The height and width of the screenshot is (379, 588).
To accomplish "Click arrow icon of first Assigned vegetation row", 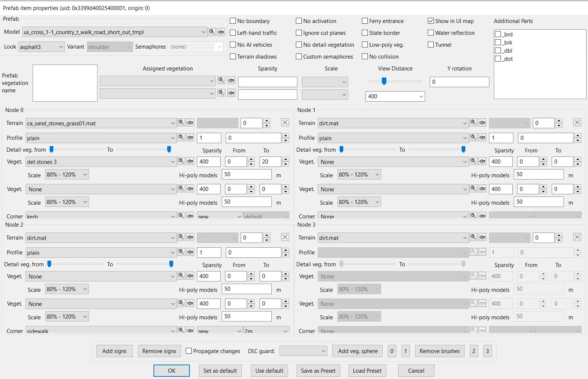I will coord(231,80).
